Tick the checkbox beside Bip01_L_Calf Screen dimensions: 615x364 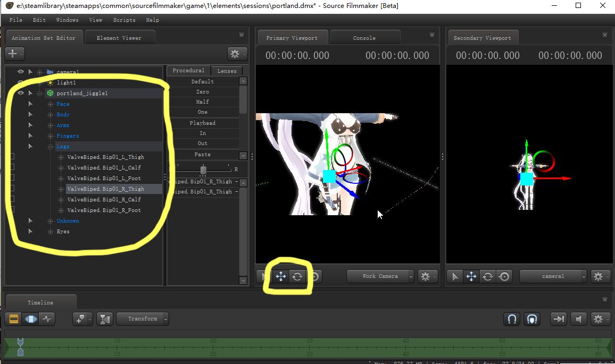pos(12,167)
